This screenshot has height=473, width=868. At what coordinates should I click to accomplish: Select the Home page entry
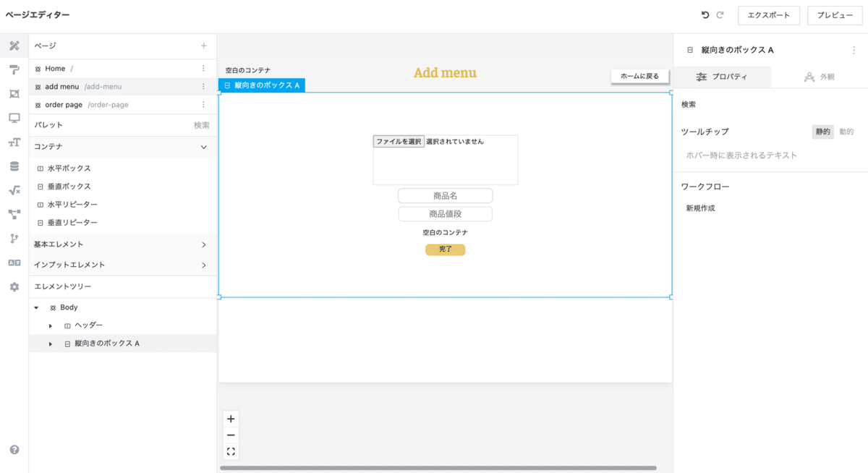pos(122,69)
